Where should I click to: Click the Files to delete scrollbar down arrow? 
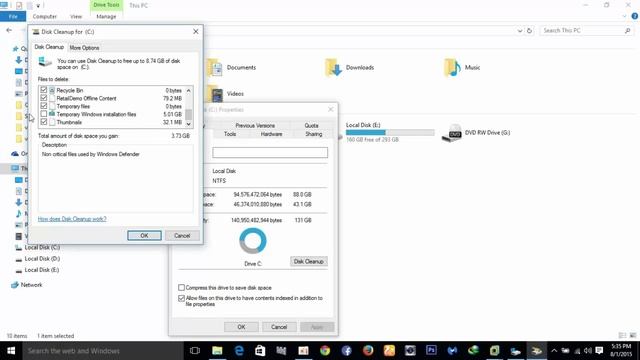pos(189,124)
